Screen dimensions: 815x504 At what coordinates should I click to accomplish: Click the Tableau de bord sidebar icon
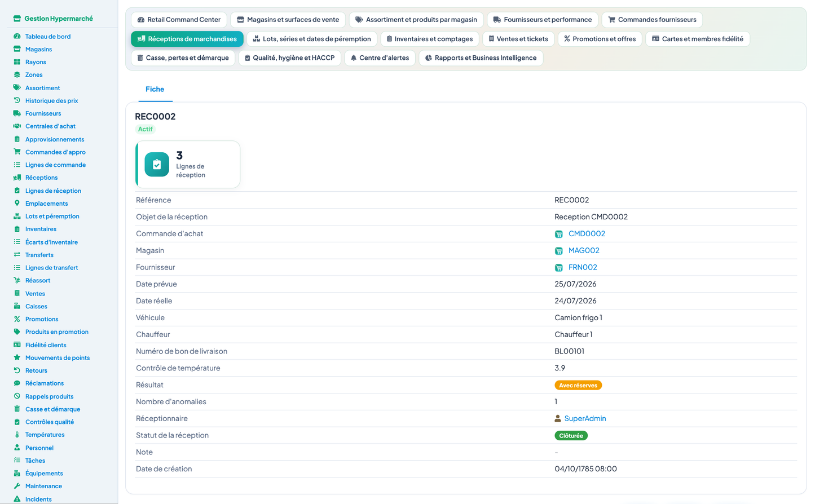click(x=17, y=37)
